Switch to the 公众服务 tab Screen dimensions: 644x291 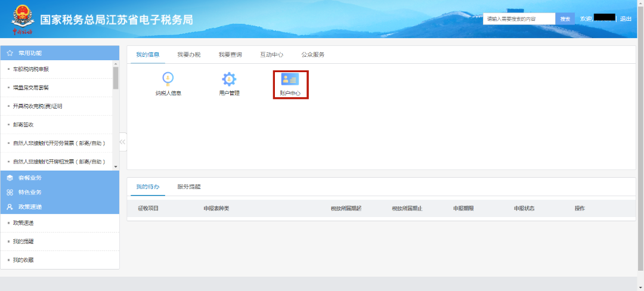[x=313, y=55]
